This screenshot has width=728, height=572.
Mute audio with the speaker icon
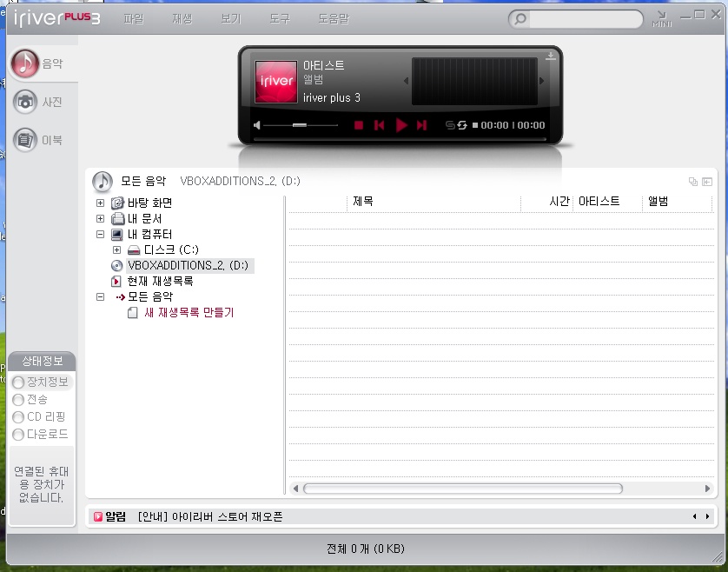pyautogui.click(x=257, y=125)
